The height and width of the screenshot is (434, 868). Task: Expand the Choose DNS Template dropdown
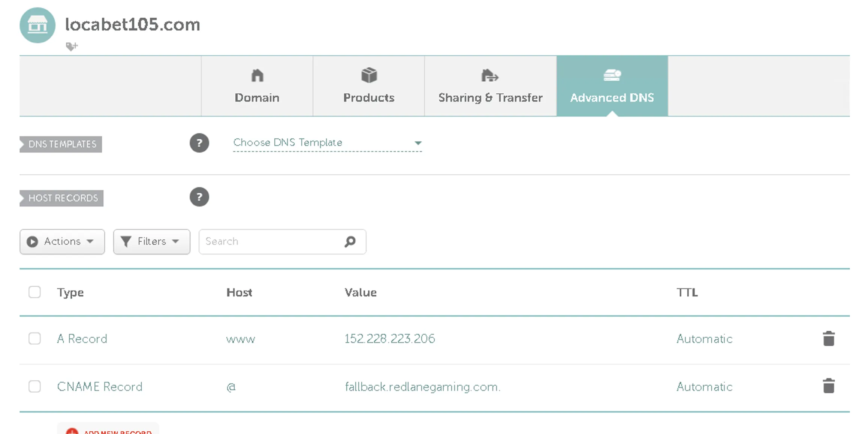pyautogui.click(x=327, y=143)
